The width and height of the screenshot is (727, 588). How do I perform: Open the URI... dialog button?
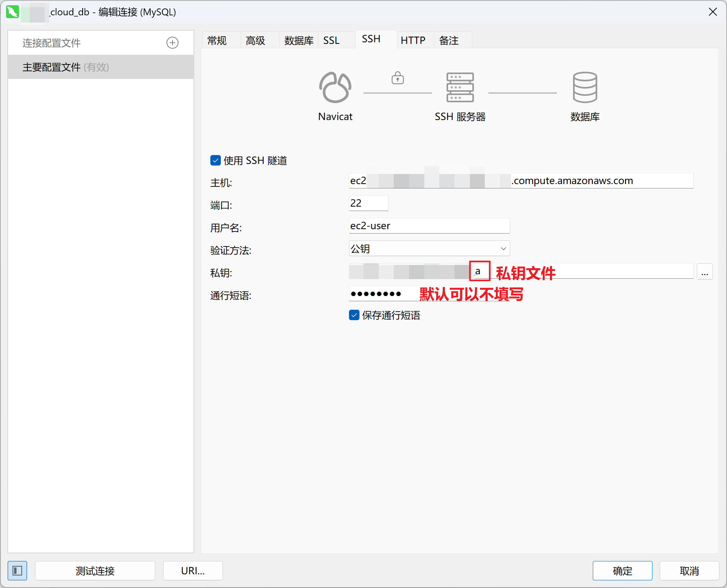[193, 571]
